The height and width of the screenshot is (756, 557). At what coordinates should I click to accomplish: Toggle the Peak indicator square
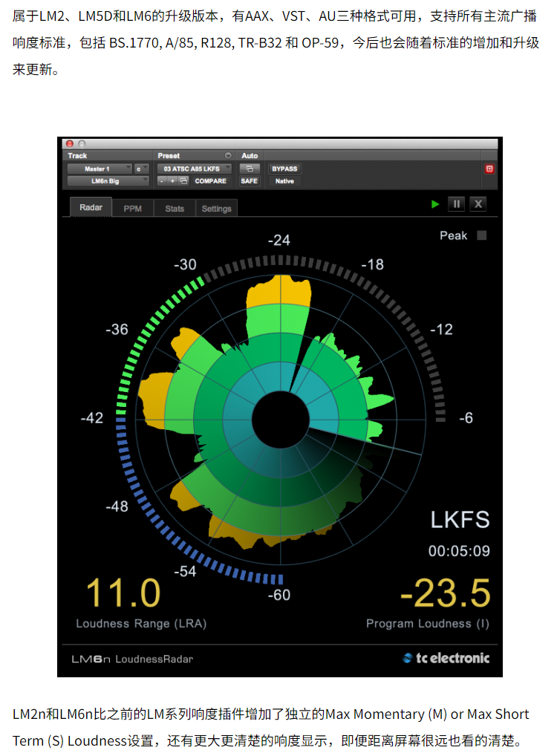(x=482, y=235)
